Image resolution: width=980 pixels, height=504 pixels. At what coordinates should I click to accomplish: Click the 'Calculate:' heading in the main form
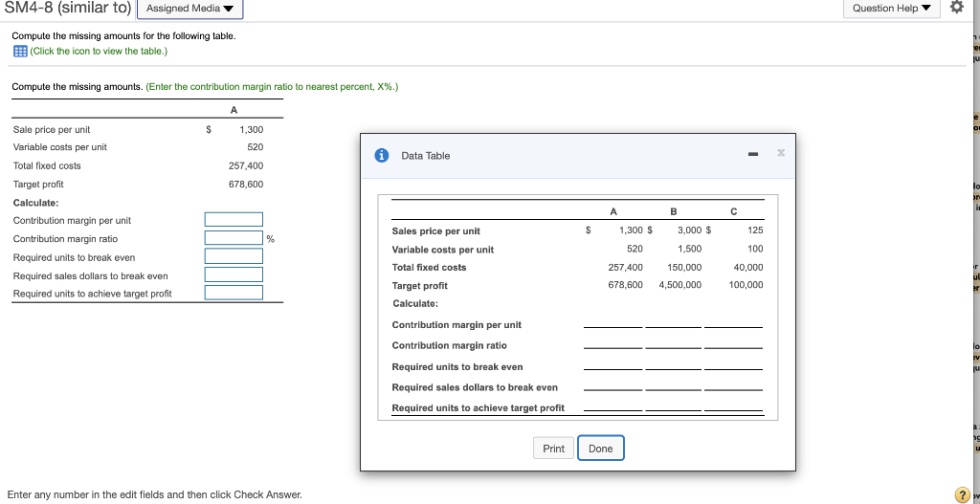[x=35, y=203]
